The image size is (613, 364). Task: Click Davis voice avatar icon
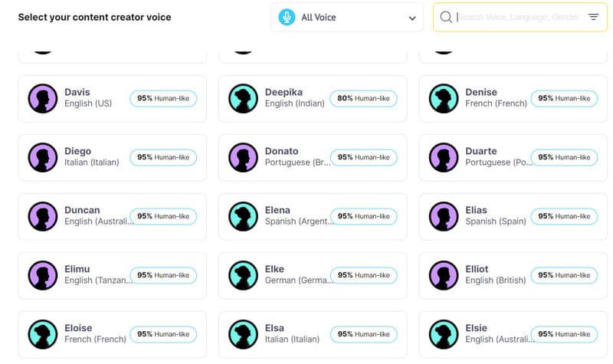pos(43,98)
